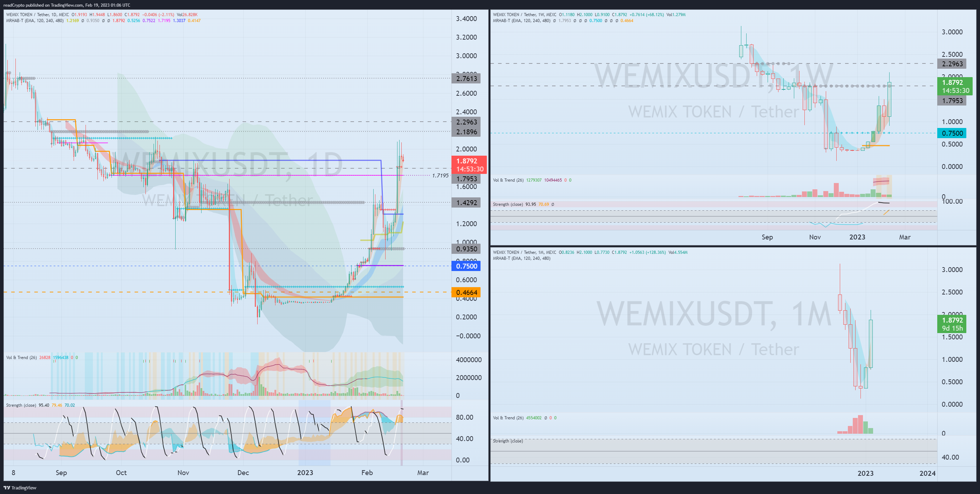
Task: Click the 'Feb' date label on the daily time axis
Action: (367, 472)
